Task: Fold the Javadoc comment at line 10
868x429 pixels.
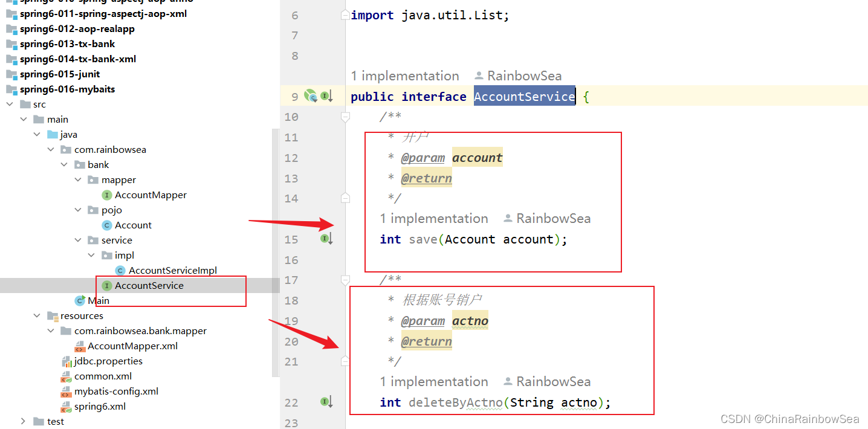Action: coord(345,117)
